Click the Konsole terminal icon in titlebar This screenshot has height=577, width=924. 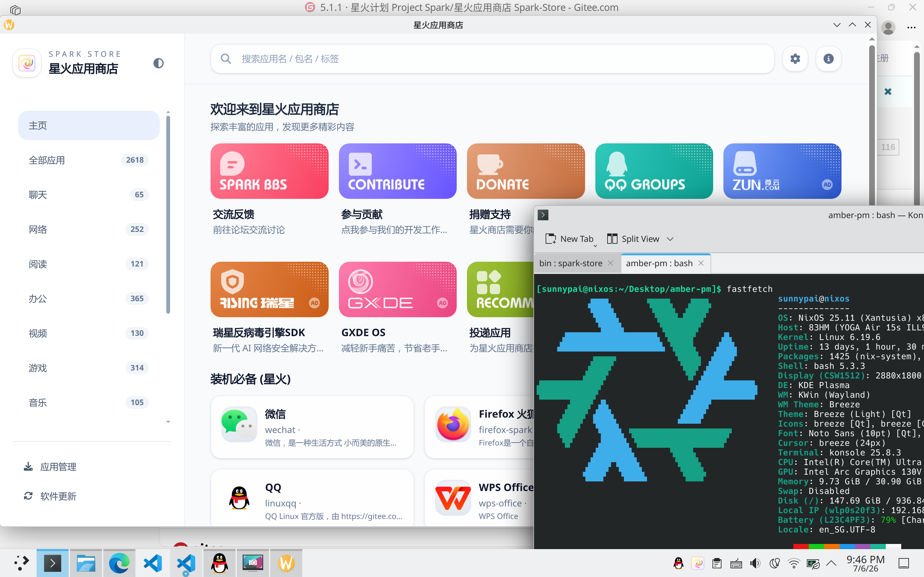(x=543, y=215)
